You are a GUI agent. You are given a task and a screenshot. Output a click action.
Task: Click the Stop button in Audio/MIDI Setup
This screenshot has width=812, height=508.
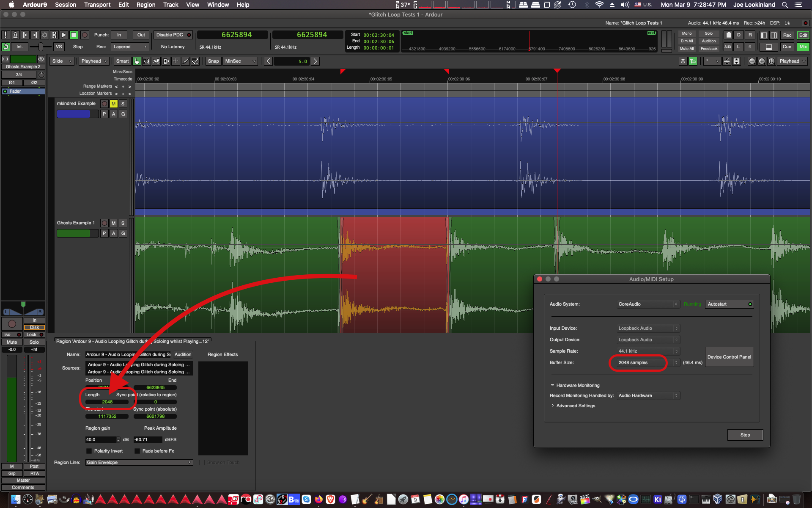point(745,435)
